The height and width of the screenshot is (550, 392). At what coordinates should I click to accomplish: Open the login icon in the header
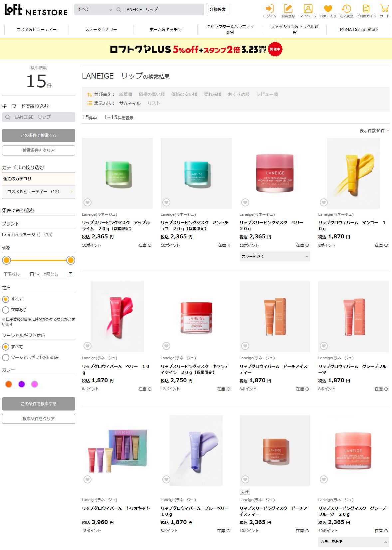pos(270,11)
